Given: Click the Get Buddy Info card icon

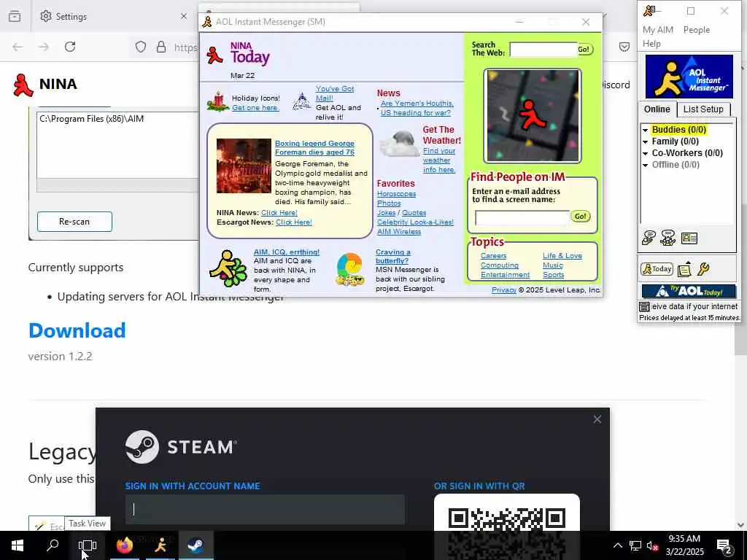Looking at the screenshot, I should 689,238.
